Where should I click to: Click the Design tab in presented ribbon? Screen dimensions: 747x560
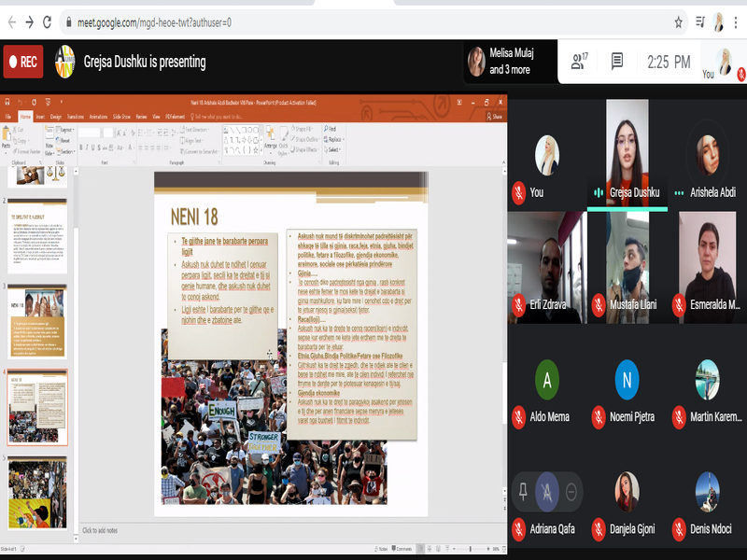pyautogui.click(x=56, y=117)
